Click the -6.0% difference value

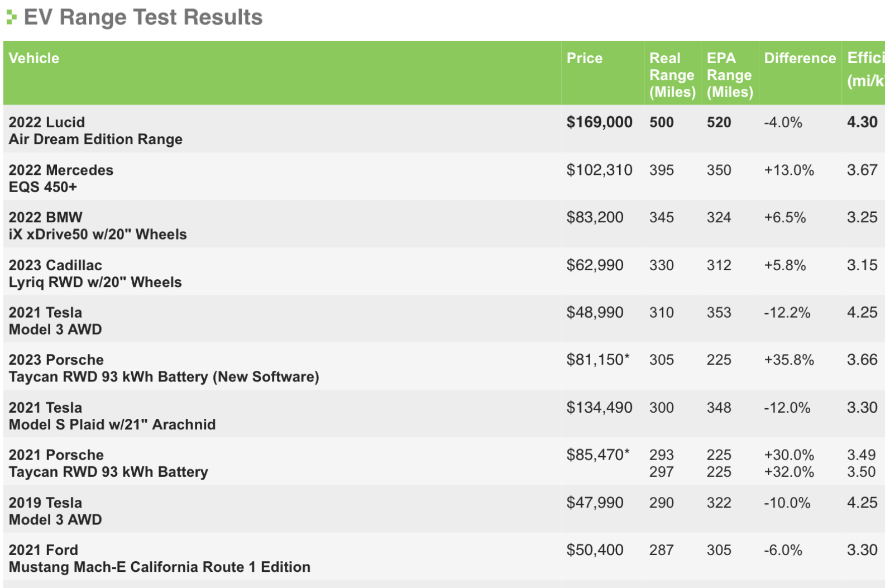click(783, 550)
